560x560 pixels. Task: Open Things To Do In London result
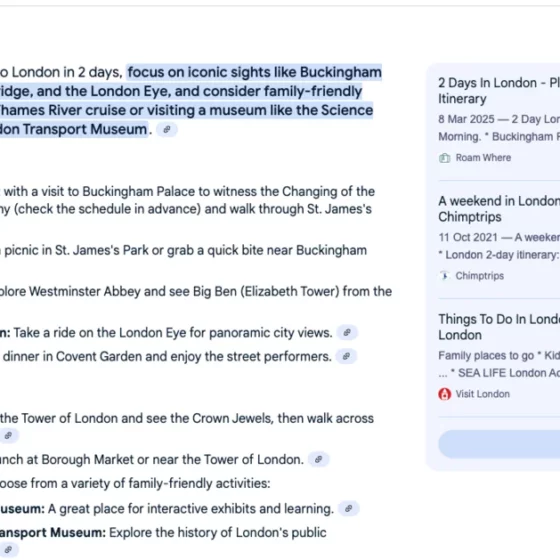coord(499,327)
